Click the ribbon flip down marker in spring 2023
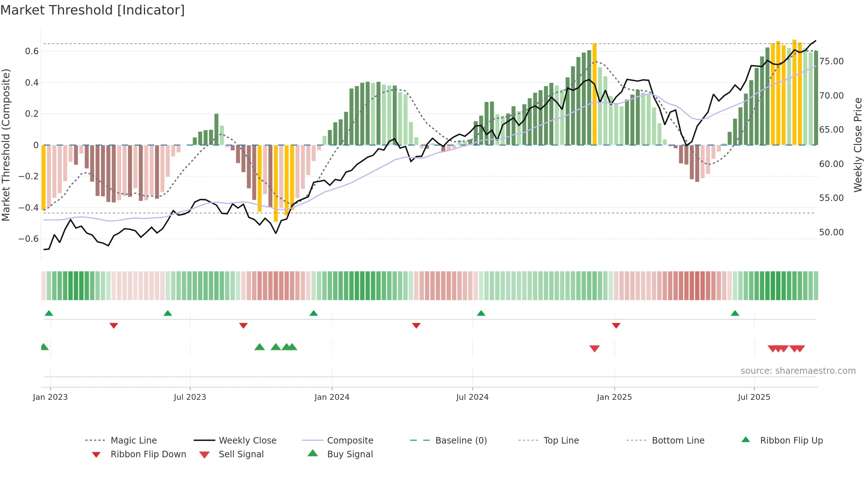The width and height of the screenshot is (868, 488). 114,326
